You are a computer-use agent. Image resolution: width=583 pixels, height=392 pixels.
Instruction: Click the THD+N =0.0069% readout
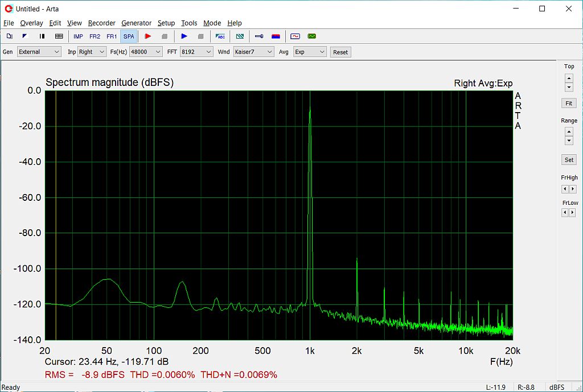point(239,374)
